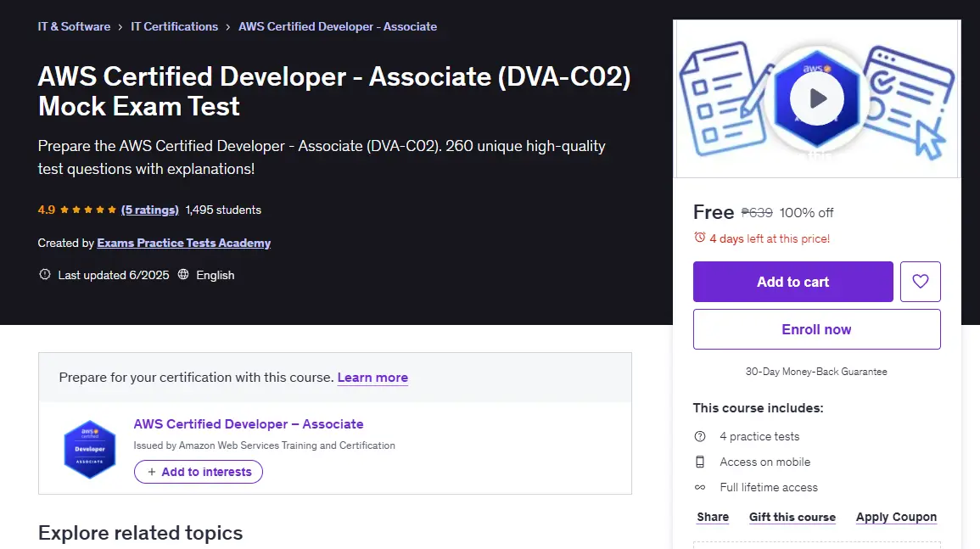The image size is (980, 549).
Task: Click the 'English' language text
Action: (215, 275)
